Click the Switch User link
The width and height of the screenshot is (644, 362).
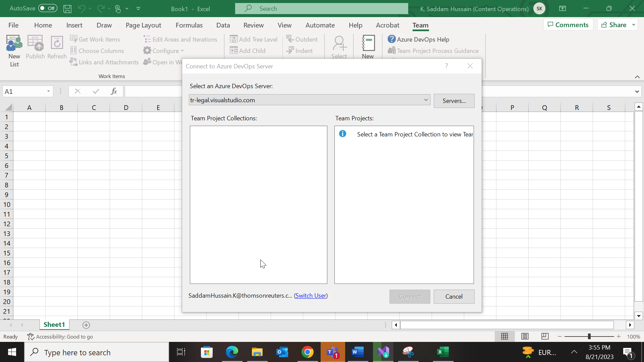click(311, 295)
